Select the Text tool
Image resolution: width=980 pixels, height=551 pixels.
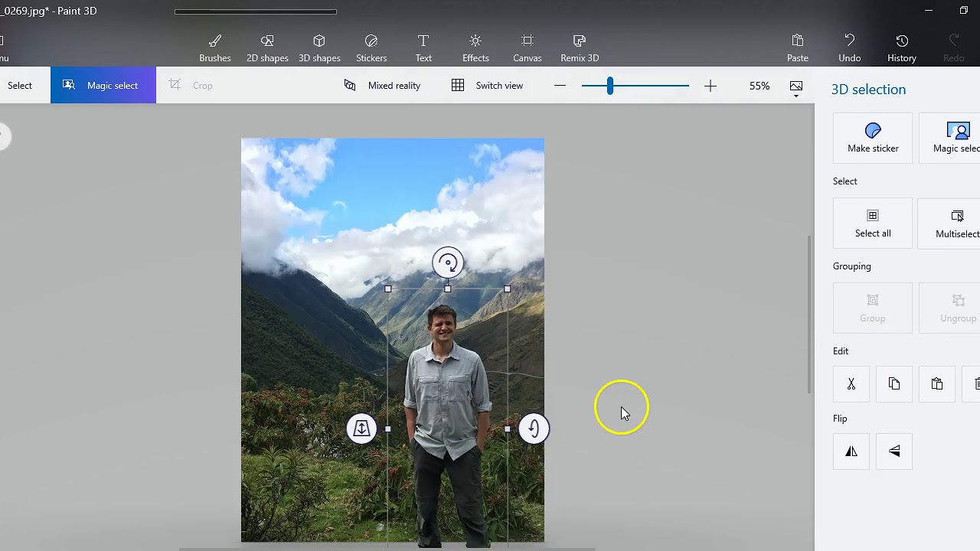[x=423, y=48]
